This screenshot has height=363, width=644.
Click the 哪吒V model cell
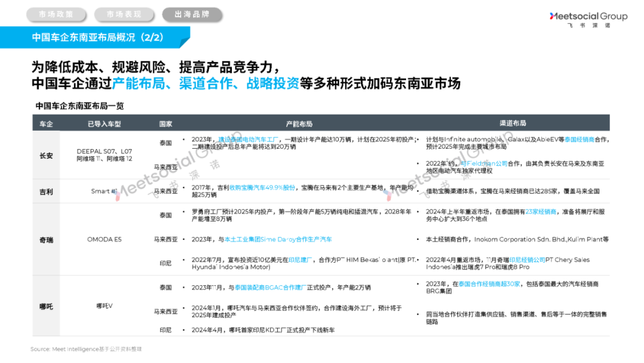coord(104,306)
